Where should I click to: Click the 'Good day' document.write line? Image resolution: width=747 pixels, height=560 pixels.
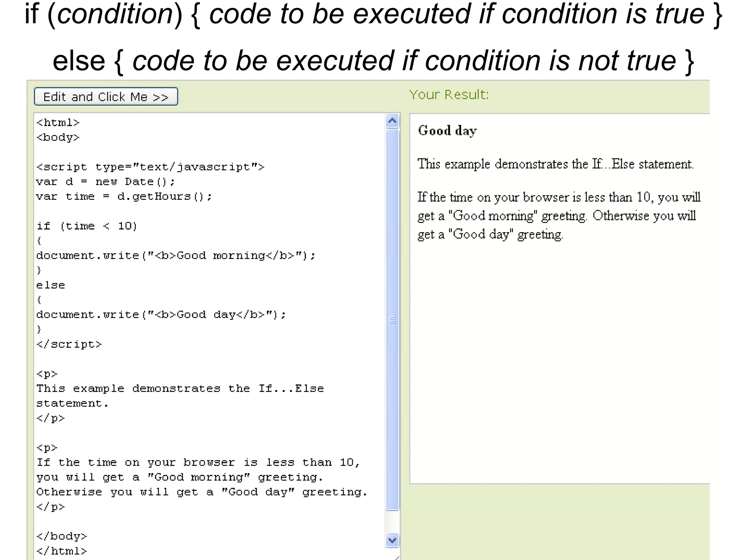161,315
